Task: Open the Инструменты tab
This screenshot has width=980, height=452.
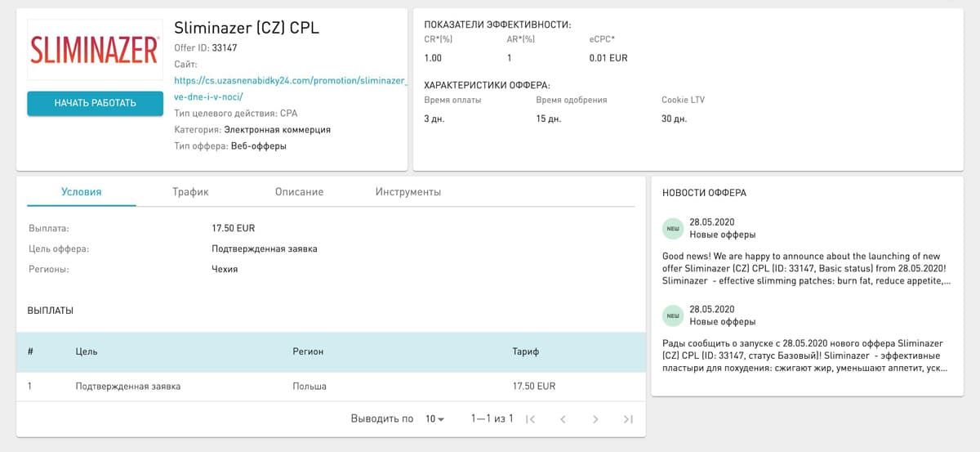Action: coord(408,192)
